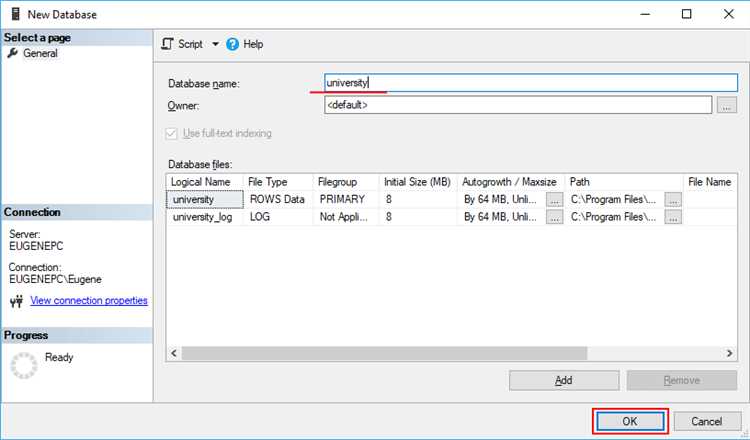Open Help via the question mark icon
This screenshot has width=750, height=440.
232,44
